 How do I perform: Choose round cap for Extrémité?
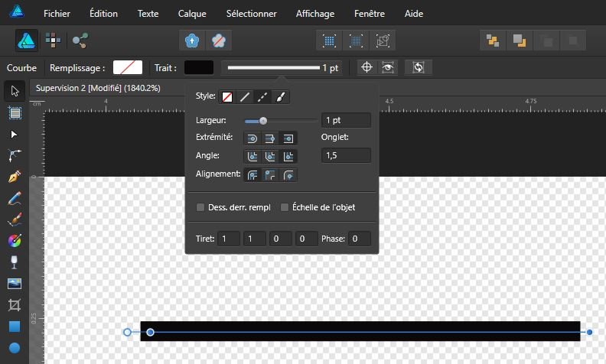click(252, 138)
